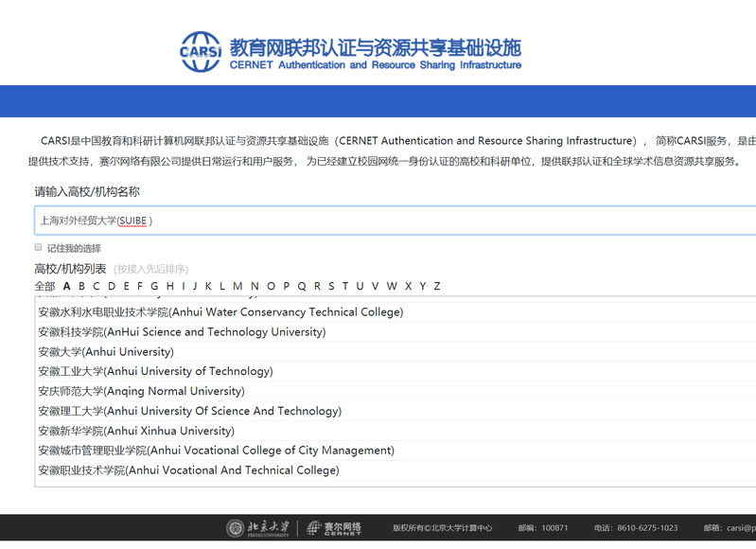Filter institution list by letter R

click(317, 286)
